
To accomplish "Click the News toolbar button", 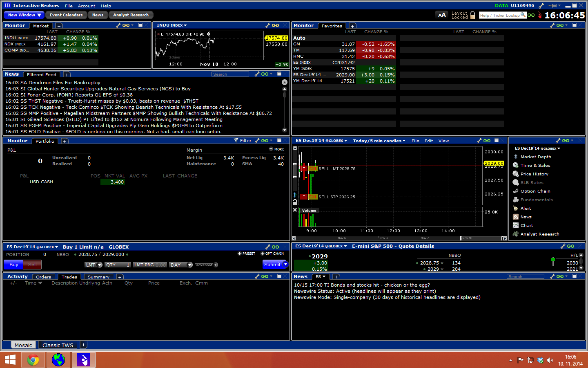I will (x=98, y=15).
